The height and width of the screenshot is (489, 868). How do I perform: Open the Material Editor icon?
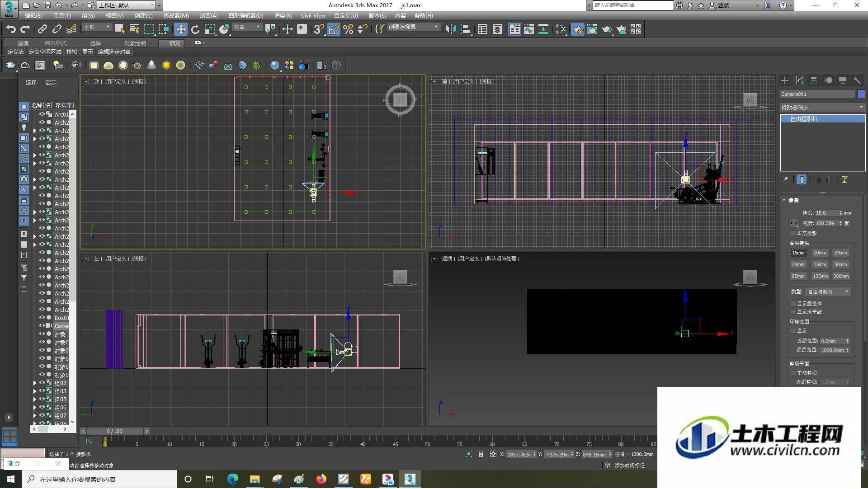tap(561, 29)
